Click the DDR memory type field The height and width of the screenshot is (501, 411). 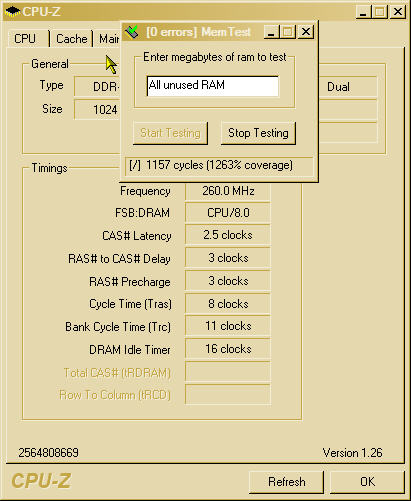(97, 87)
